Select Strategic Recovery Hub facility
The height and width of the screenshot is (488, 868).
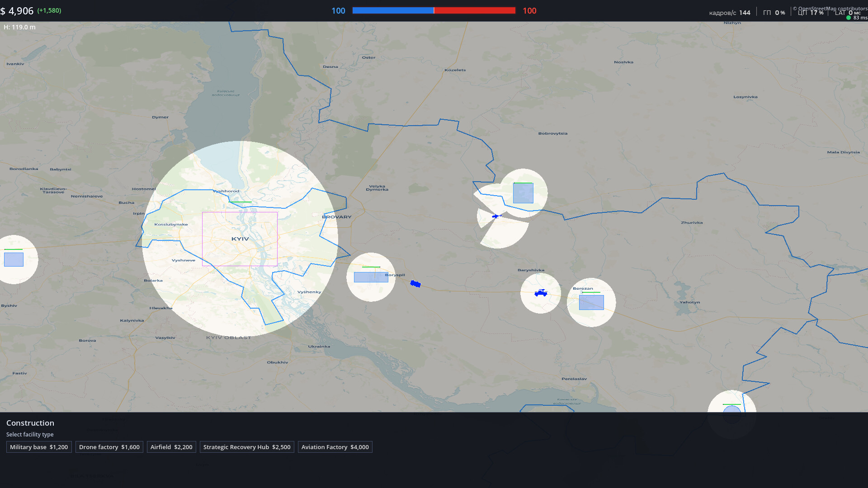(x=247, y=447)
